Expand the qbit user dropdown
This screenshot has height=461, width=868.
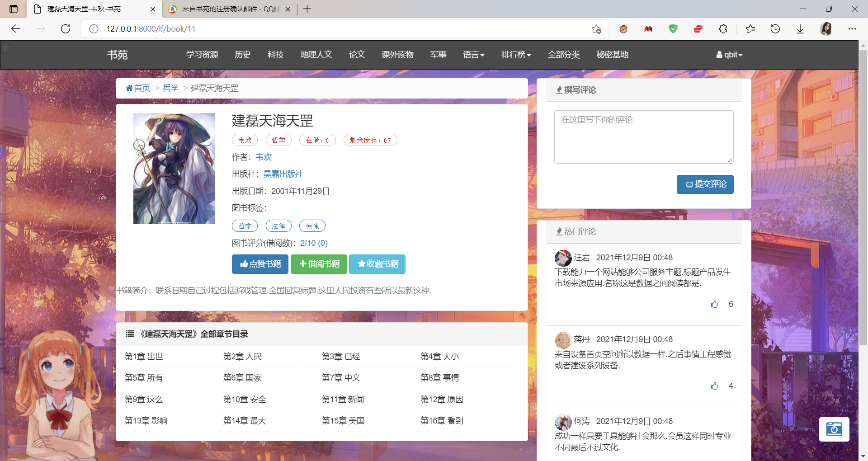coord(729,55)
